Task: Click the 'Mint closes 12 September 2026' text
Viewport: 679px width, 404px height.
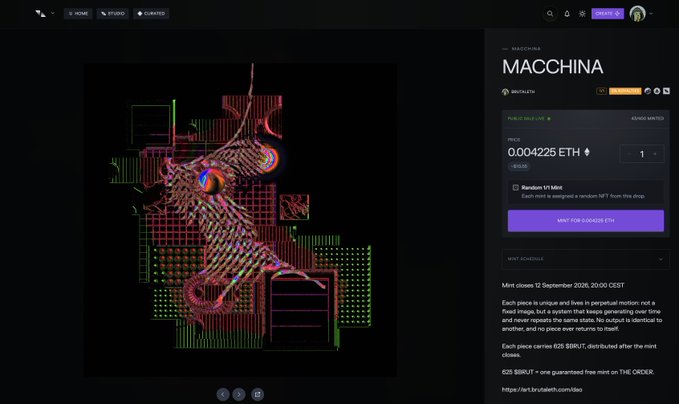Action: [563, 285]
